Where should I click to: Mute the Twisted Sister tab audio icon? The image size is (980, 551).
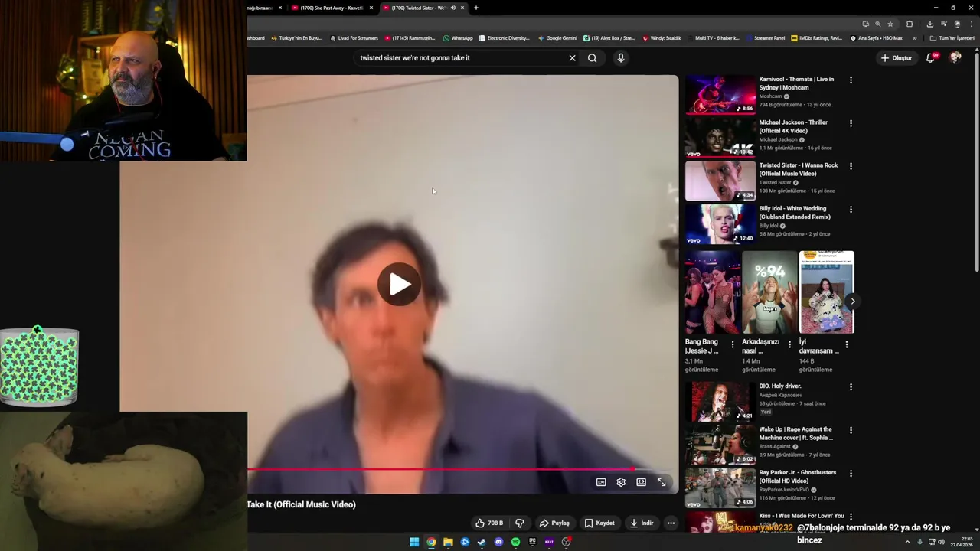(453, 8)
